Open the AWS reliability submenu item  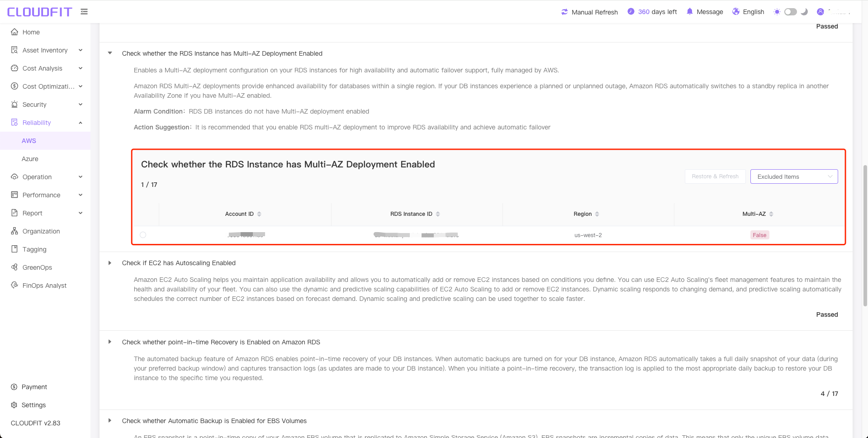pyautogui.click(x=45, y=141)
